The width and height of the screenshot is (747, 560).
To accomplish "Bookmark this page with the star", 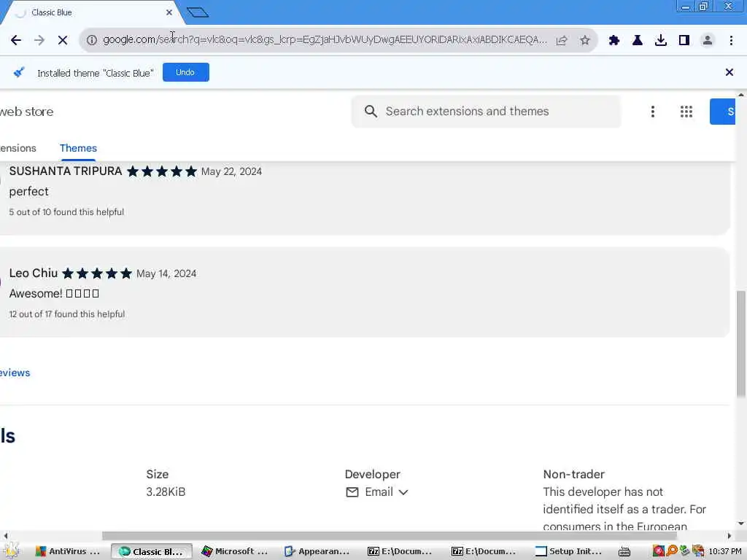I will (x=585, y=40).
